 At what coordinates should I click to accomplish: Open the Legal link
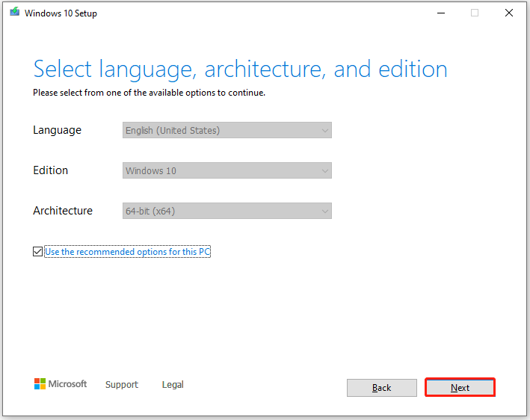point(173,385)
